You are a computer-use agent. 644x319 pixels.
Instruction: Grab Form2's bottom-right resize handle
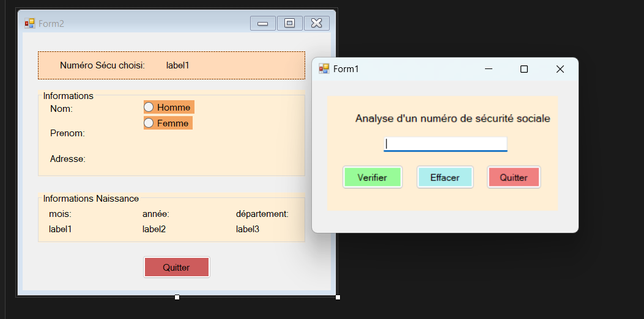point(338,297)
